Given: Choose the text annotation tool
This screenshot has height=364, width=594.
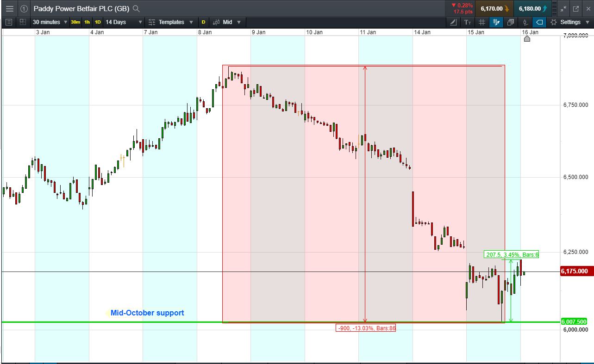Looking at the screenshot, I should (x=468, y=22).
